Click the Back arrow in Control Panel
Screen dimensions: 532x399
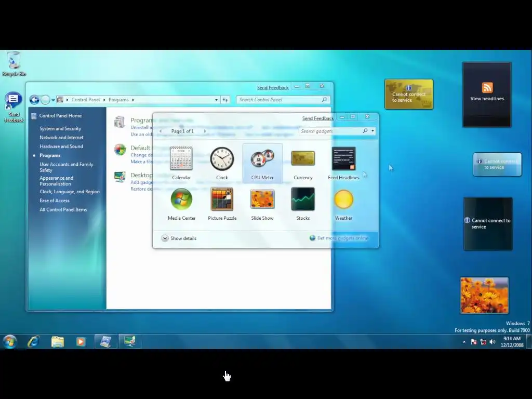click(34, 100)
